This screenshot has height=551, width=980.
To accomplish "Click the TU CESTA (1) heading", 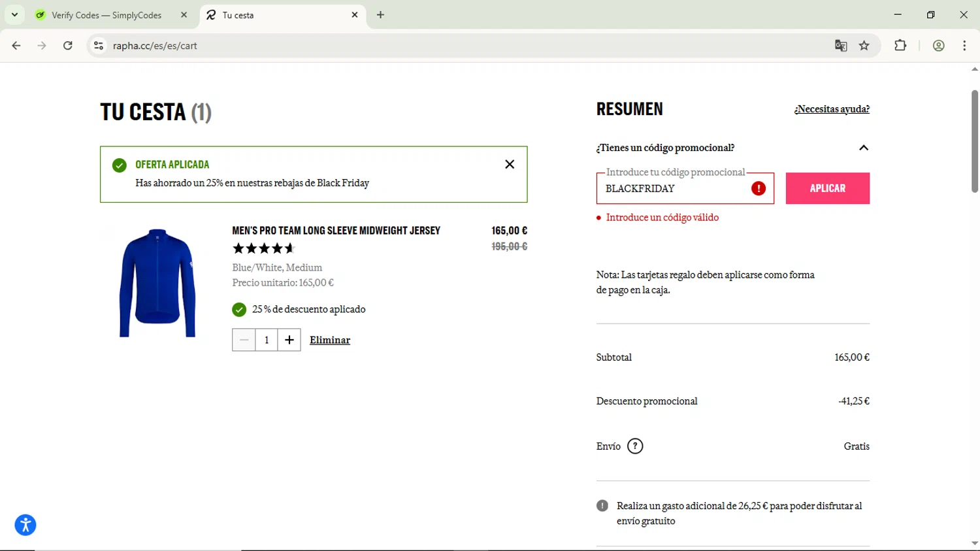I will click(x=156, y=112).
